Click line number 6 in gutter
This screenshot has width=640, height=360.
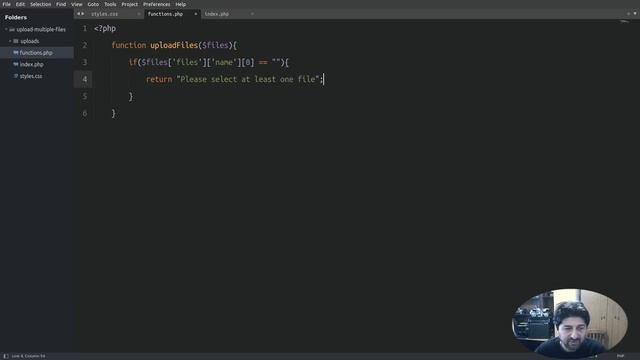coord(85,113)
